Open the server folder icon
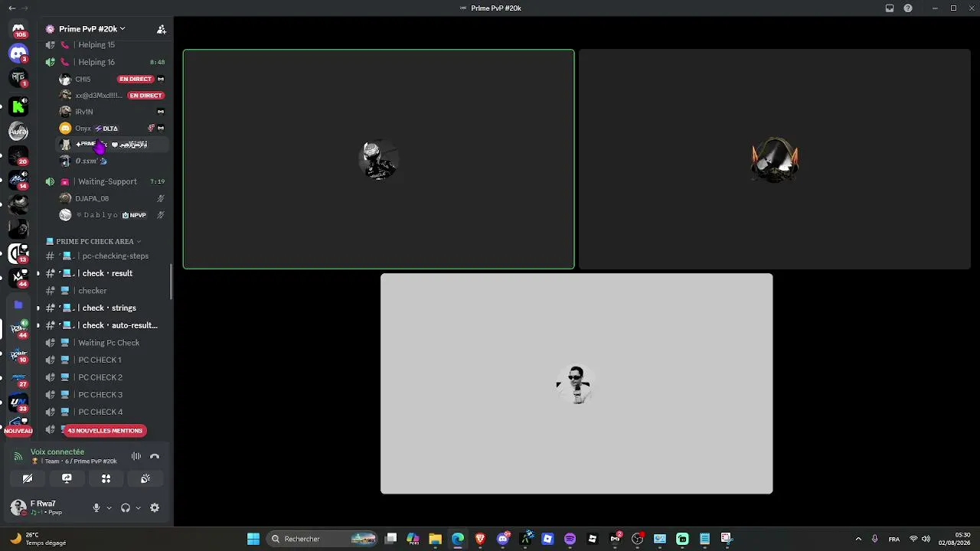The height and width of the screenshot is (551, 980). pos(18,305)
